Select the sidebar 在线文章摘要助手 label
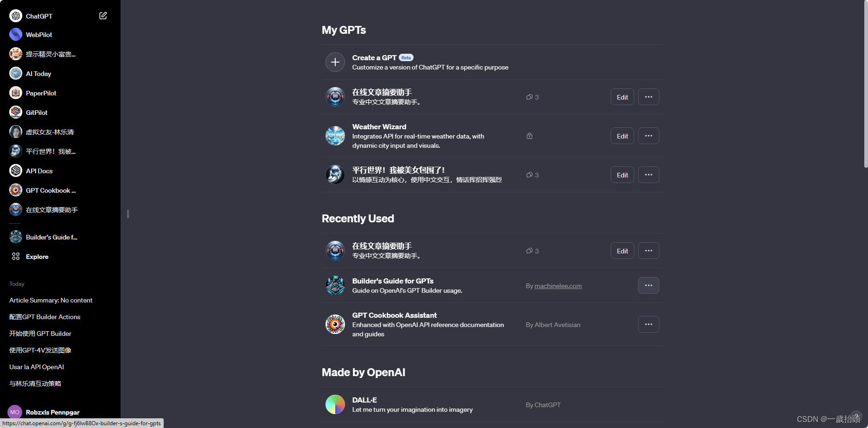The width and height of the screenshot is (868, 428). click(x=52, y=210)
